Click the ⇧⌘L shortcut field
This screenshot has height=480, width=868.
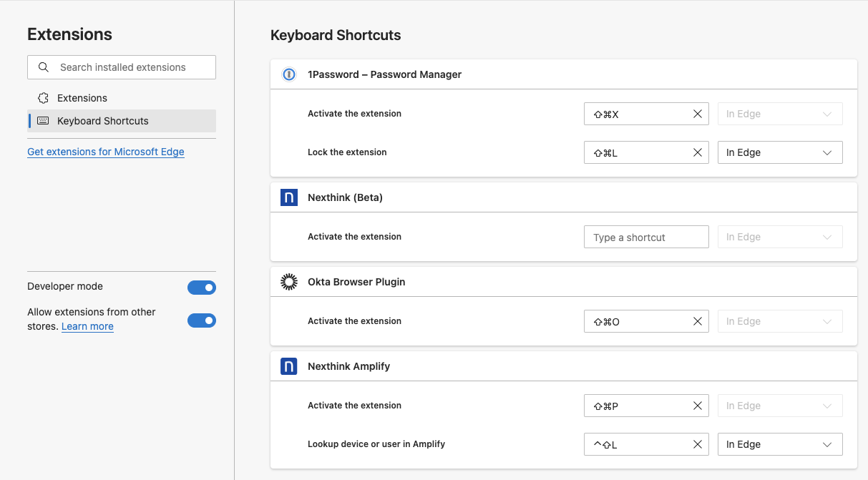click(x=646, y=152)
